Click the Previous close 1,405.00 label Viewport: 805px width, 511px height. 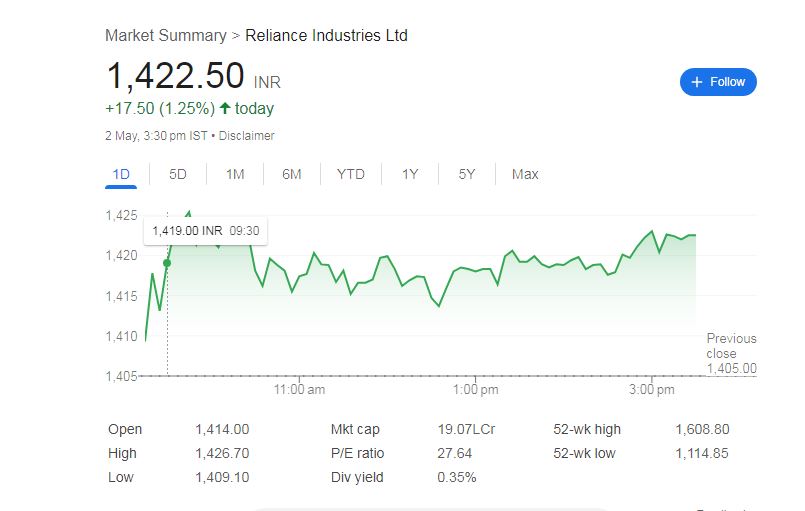tap(731, 353)
